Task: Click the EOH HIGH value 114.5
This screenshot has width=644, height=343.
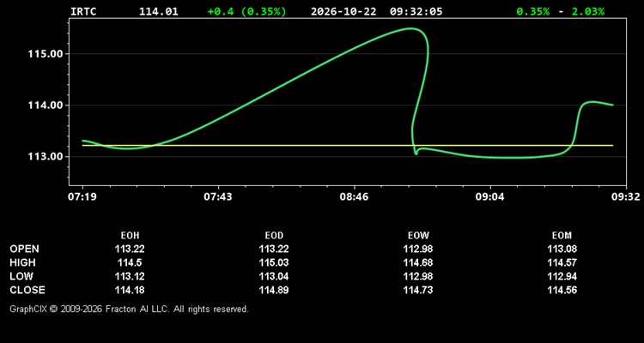Action: (130, 262)
